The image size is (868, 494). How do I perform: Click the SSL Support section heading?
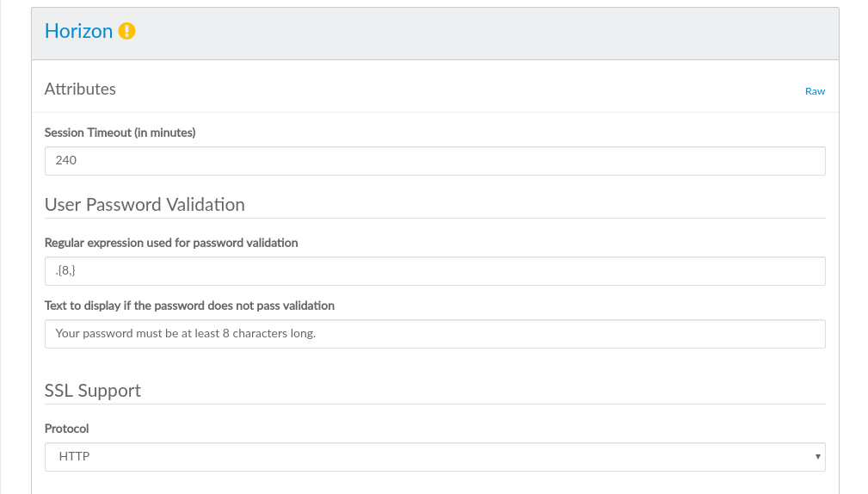tap(92, 391)
